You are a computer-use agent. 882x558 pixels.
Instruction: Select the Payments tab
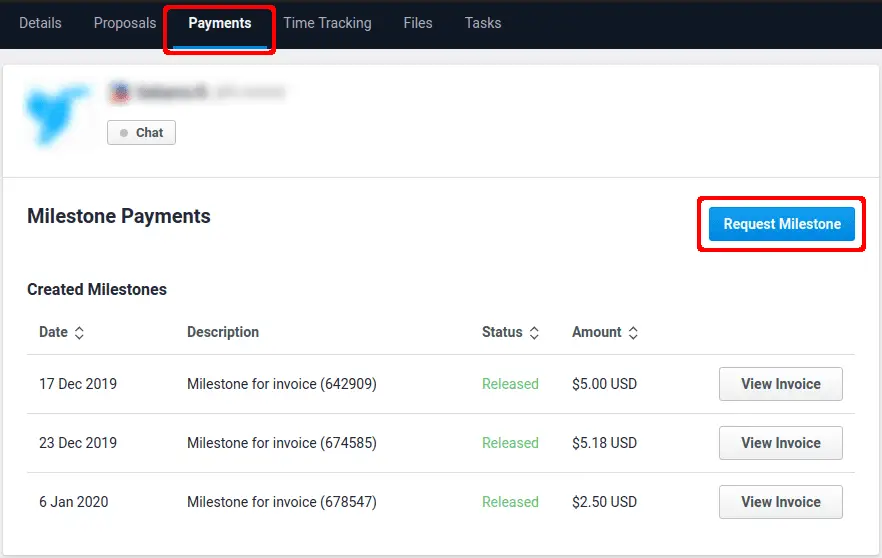tap(220, 23)
